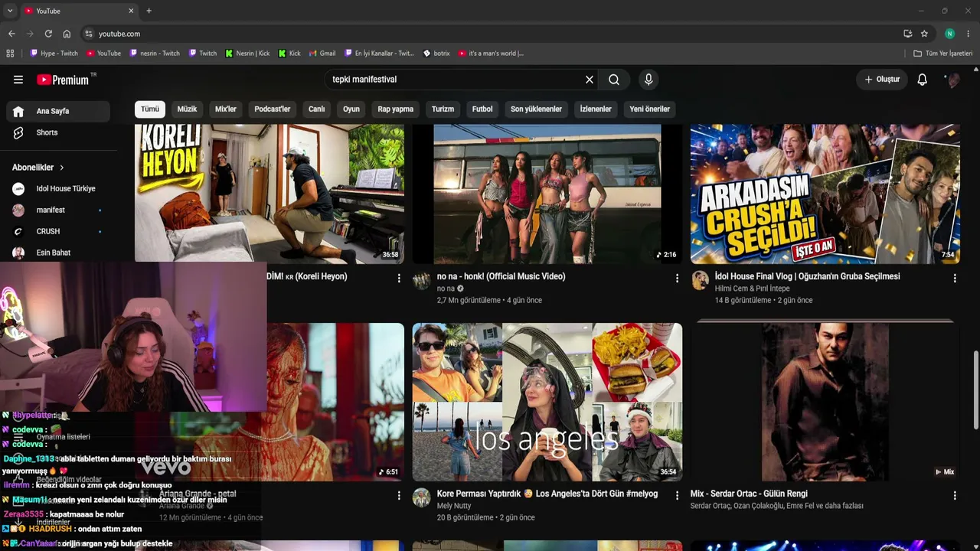Open options for the Ariana Grande video

[399, 496]
